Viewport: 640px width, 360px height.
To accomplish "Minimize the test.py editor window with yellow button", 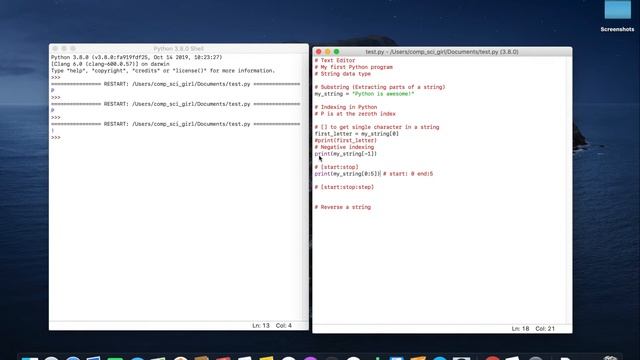I will [327, 52].
